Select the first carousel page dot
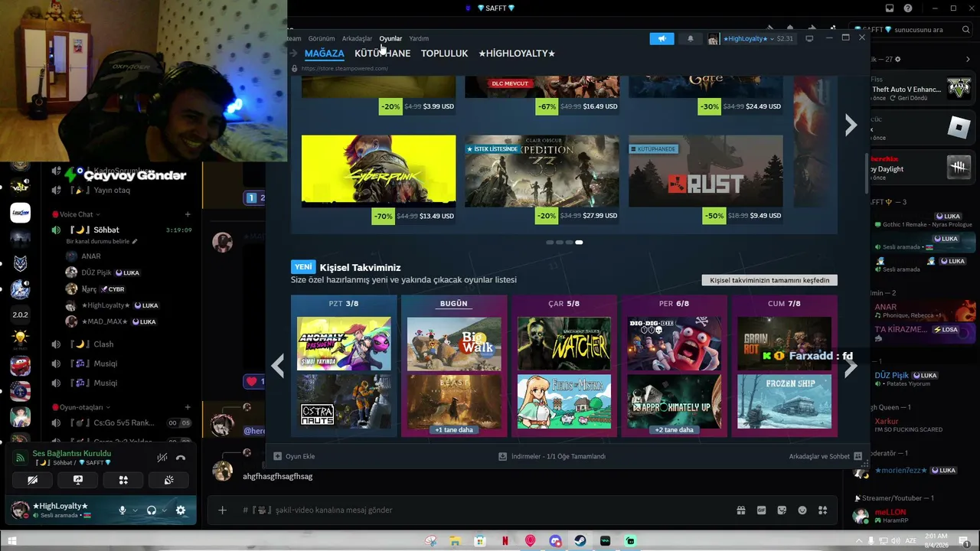 tap(550, 242)
